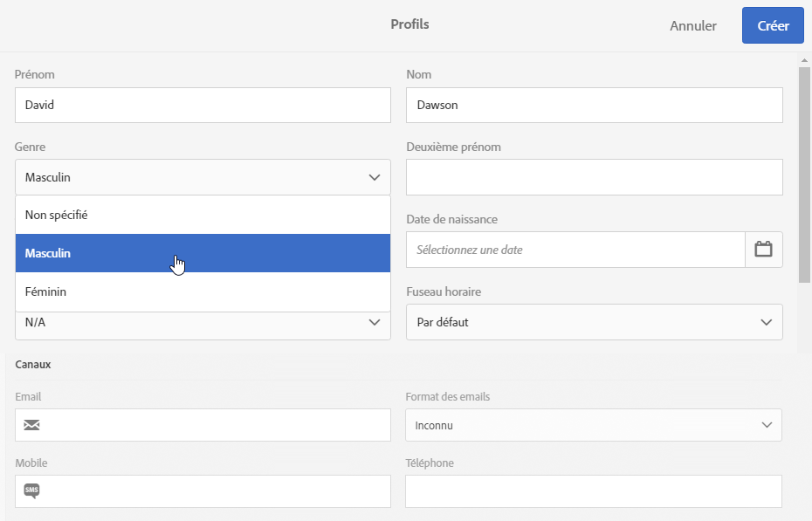Screen dimensions: 812x521
Task: Click the envelope icon in Email field
Action: (x=32, y=425)
